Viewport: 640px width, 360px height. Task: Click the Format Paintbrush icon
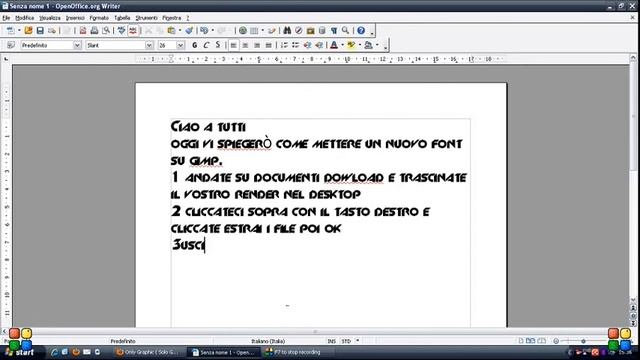click(x=189, y=31)
